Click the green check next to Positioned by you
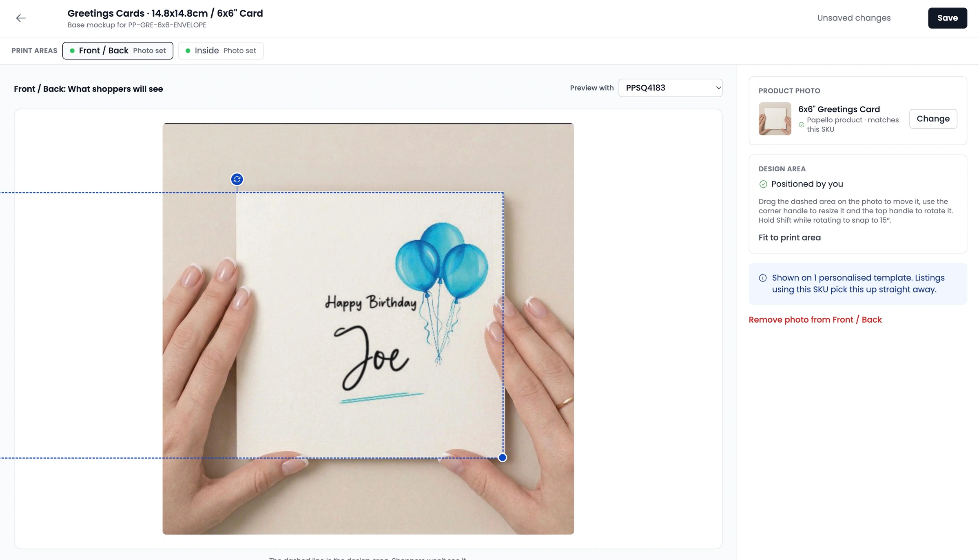 point(763,184)
